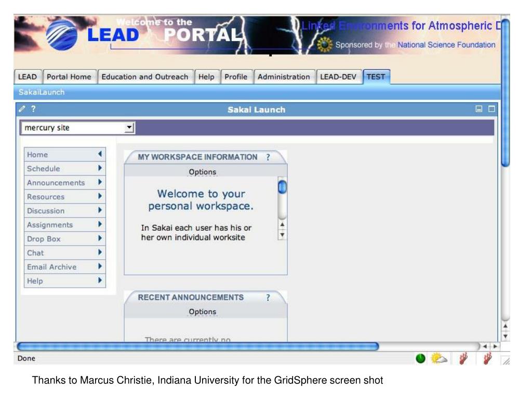Open the Home sidebar link
532x399 pixels.
coord(37,155)
